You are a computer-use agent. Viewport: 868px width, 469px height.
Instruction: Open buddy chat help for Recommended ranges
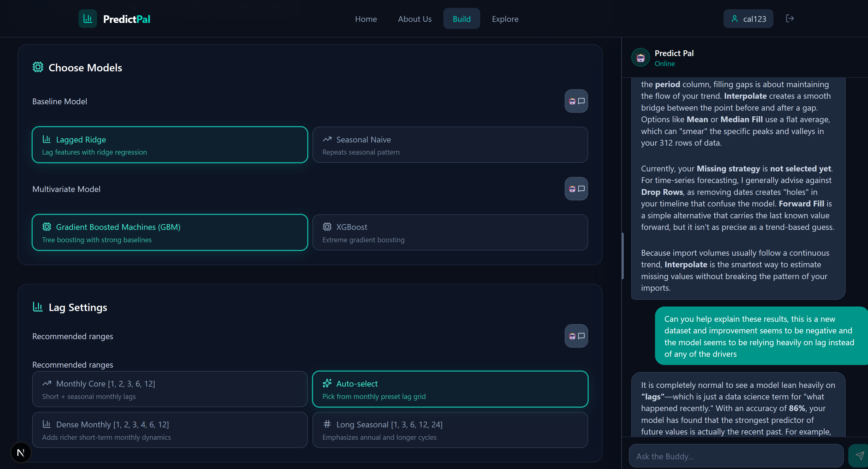576,336
